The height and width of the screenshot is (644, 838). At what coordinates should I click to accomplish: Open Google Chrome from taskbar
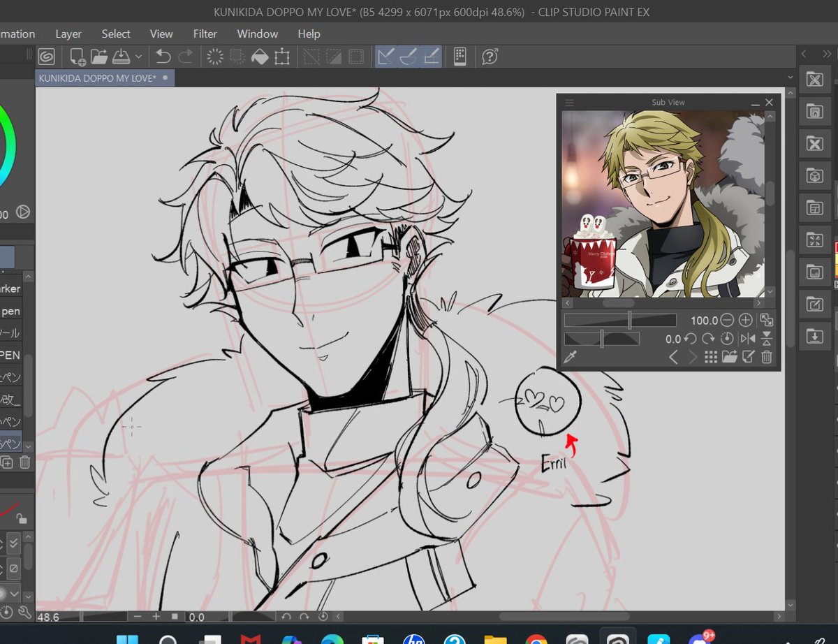click(x=536, y=638)
